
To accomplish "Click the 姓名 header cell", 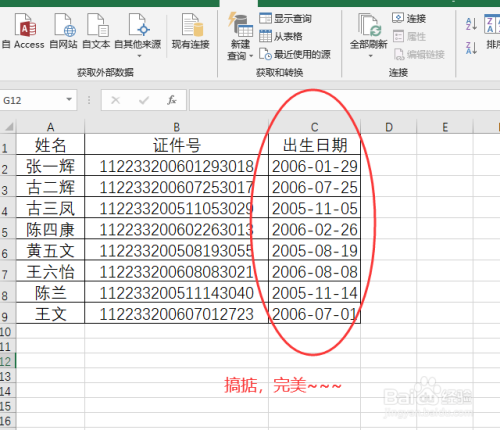I will coord(50,145).
